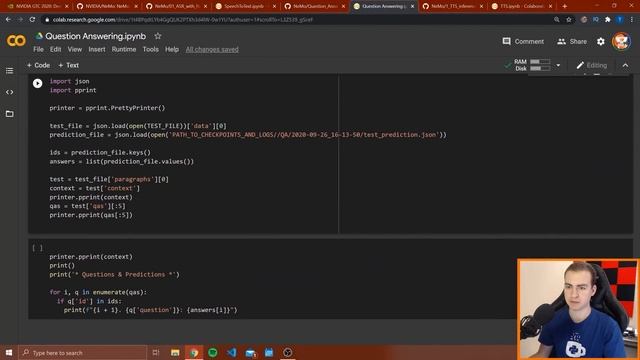Open OBS Studio from taskbar
The height and width of the screenshot is (360, 640).
click(288, 353)
